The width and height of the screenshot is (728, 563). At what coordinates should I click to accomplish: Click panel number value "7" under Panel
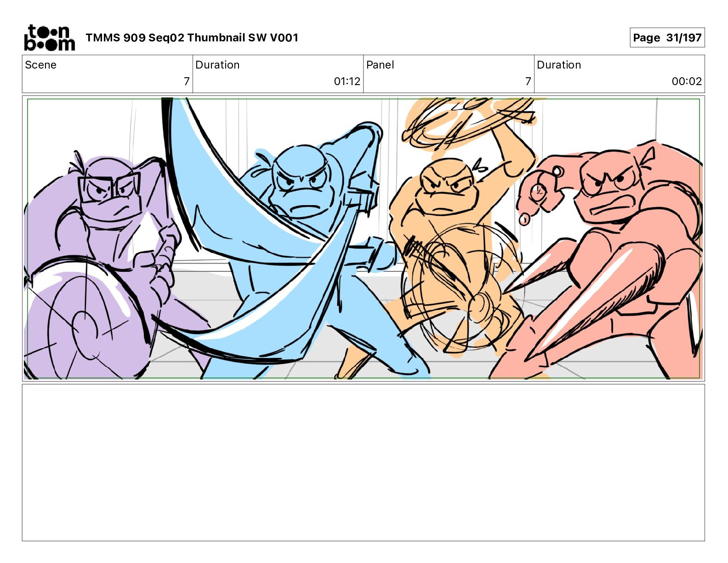point(528,81)
